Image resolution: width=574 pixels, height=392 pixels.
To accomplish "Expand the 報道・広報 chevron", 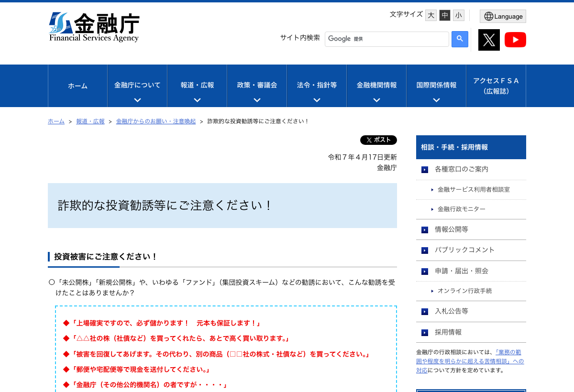I will click(x=197, y=100).
